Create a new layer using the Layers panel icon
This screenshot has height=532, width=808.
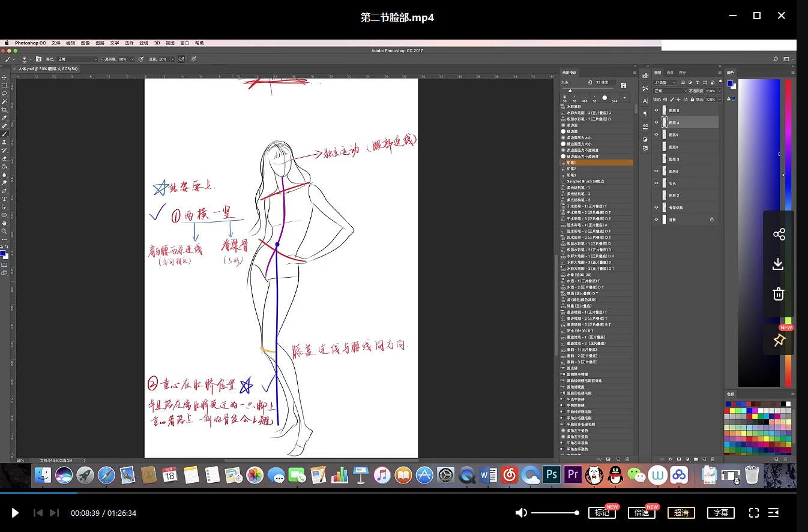[x=704, y=459]
